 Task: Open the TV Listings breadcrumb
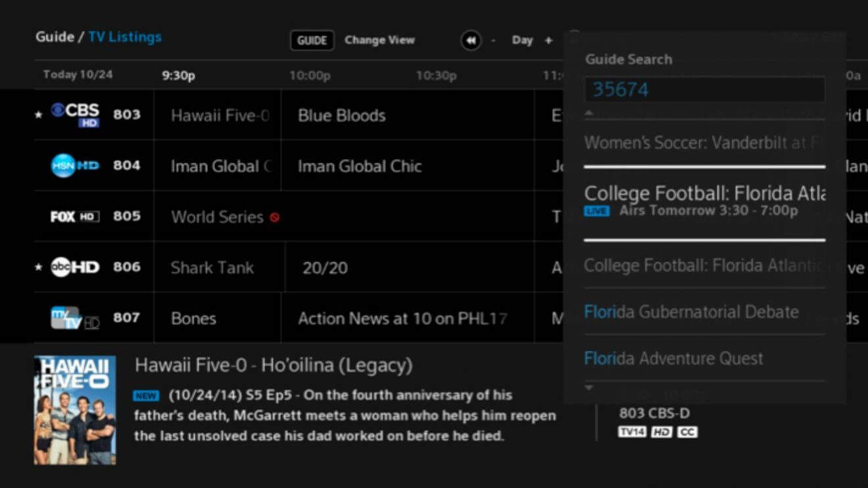pos(125,37)
